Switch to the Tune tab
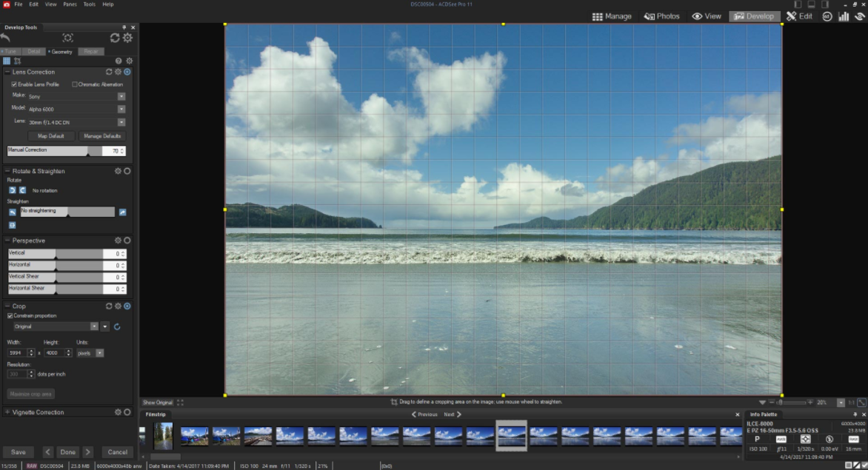868x470 pixels. coord(10,52)
